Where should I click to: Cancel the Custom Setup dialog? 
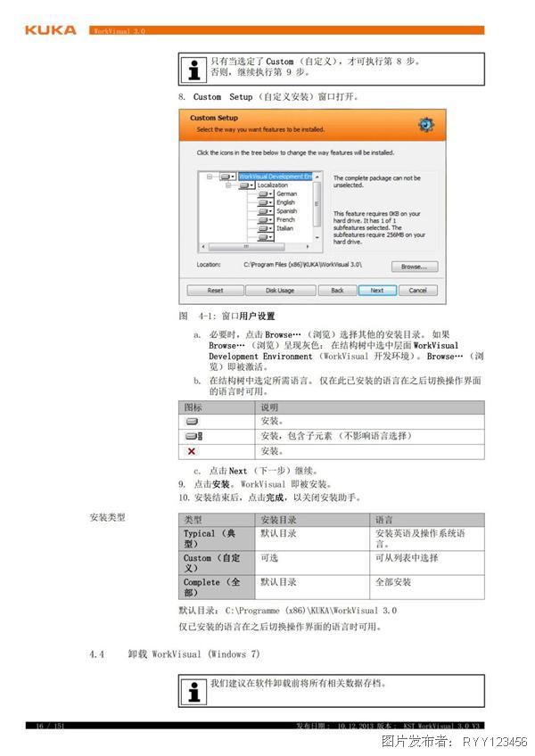[418, 291]
